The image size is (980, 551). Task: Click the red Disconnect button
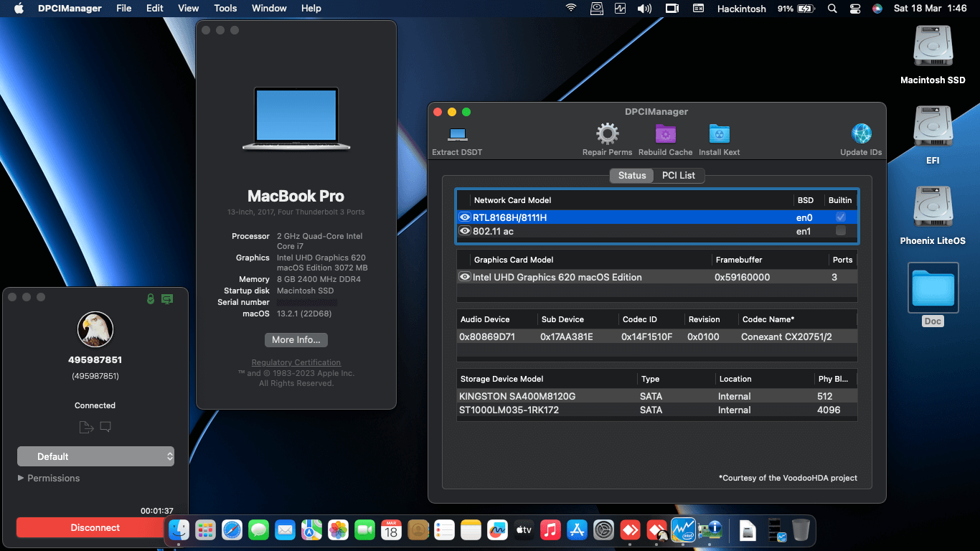[95, 527]
